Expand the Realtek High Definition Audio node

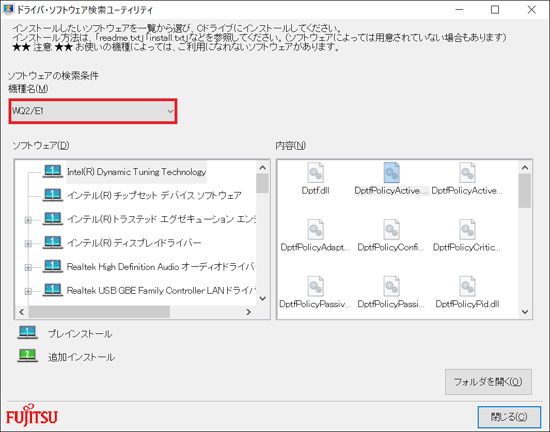[28, 268]
